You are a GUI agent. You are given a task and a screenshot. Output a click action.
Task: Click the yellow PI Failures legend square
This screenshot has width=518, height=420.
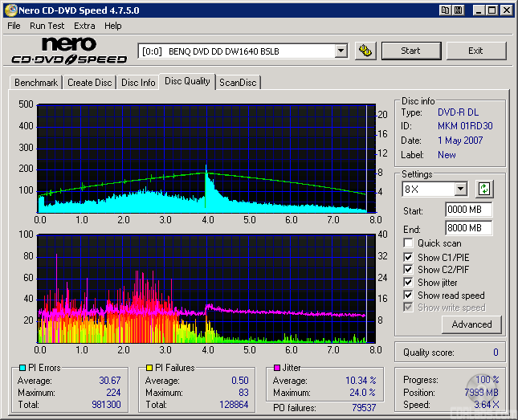(x=148, y=369)
